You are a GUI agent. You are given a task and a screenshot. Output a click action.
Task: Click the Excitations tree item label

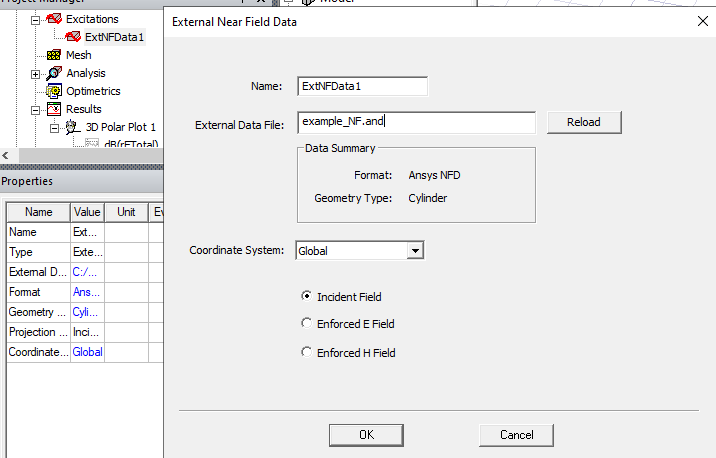[x=92, y=19]
